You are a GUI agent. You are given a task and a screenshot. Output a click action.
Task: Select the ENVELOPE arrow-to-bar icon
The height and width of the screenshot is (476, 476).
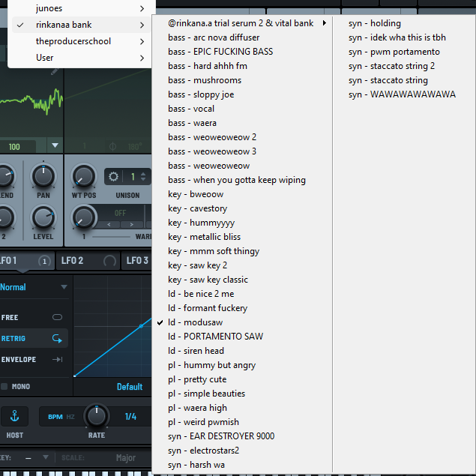[x=57, y=359]
